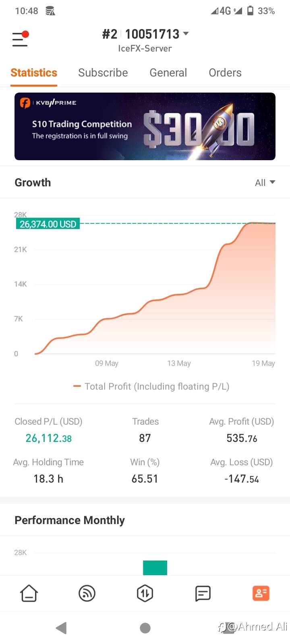Tap the Win (%) value 65.51
This screenshot has height=644, width=290.
tap(145, 479)
